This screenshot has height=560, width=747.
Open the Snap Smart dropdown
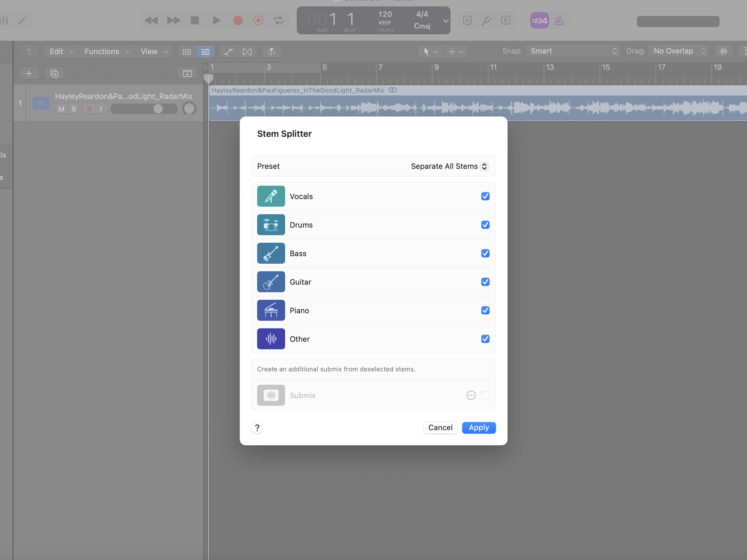coord(573,51)
